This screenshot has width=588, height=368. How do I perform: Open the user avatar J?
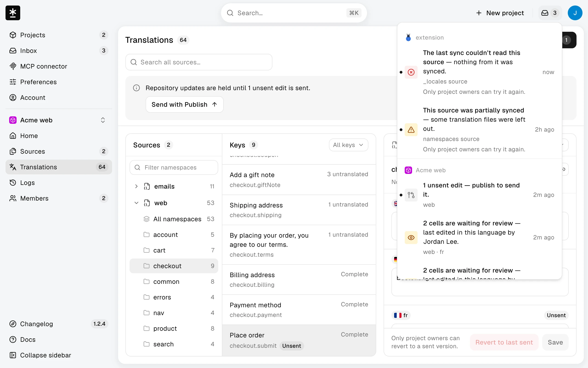(x=575, y=13)
